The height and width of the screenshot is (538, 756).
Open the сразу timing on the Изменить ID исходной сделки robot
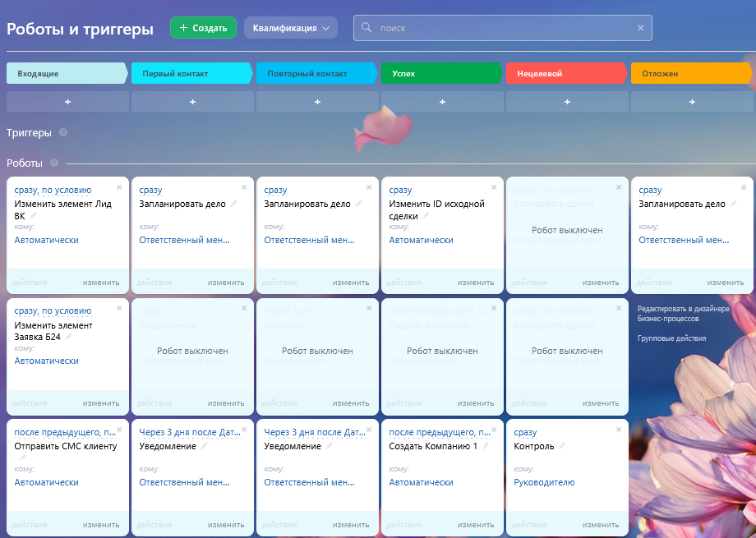point(400,190)
